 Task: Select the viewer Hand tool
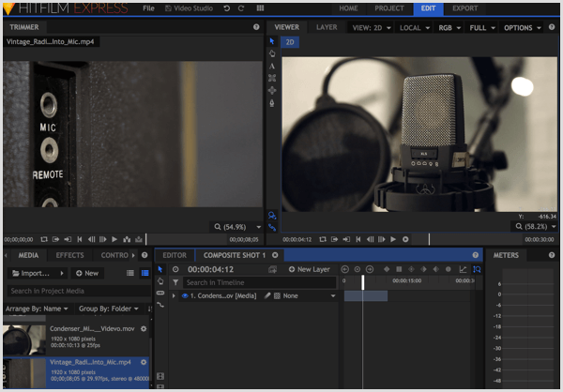(272, 53)
